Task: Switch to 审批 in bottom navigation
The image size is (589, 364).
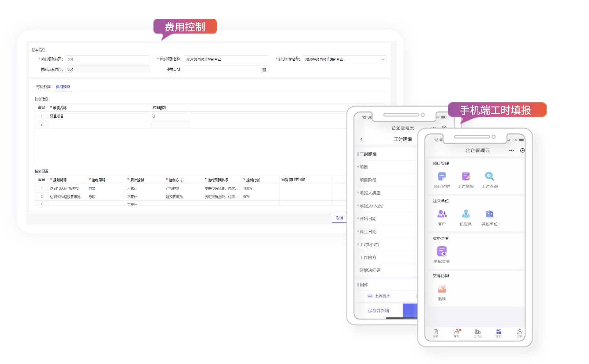Action: pyautogui.click(x=457, y=333)
